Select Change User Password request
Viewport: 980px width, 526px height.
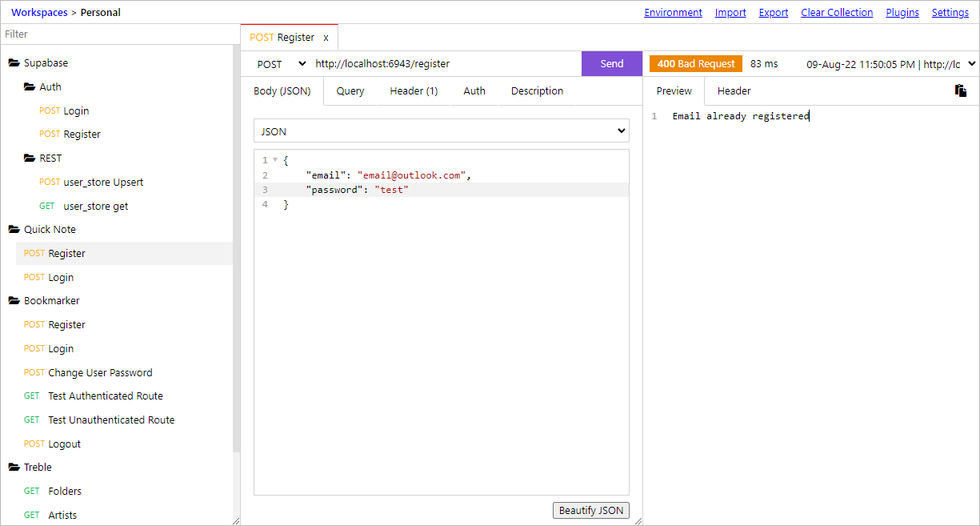[100, 372]
